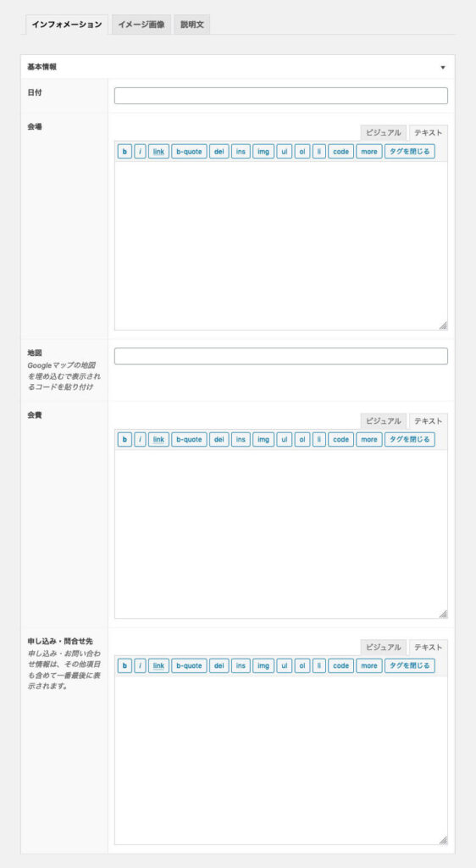476x868 pixels.
Task: Click del button in the 会費 editor toolbar
Action: (219, 440)
